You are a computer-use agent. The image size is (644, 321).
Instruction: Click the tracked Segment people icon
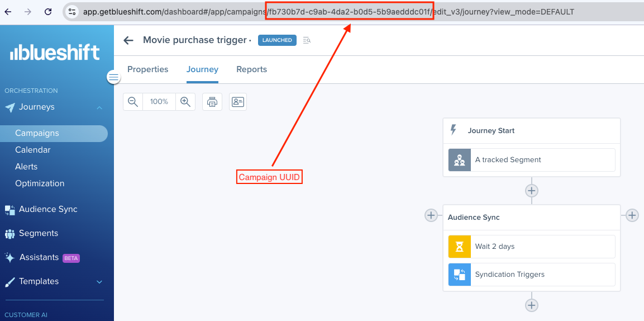tap(460, 160)
